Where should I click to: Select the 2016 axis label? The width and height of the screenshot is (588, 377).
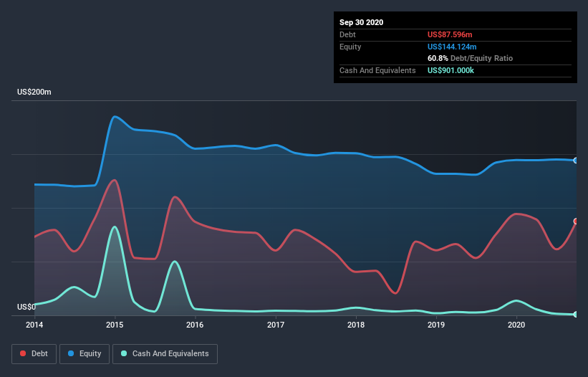click(x=195, y=325)
